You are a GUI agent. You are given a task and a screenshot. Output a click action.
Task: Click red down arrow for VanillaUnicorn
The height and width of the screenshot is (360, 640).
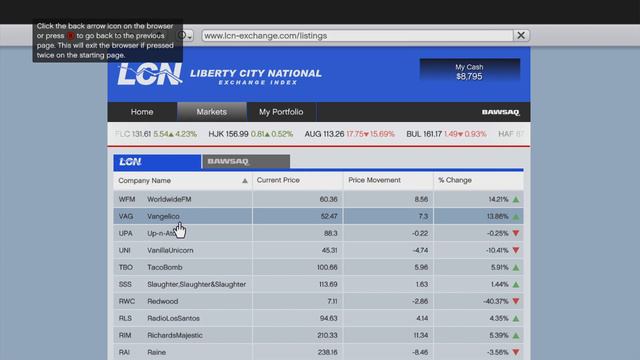pyautogui.click(x=516, y=250)
